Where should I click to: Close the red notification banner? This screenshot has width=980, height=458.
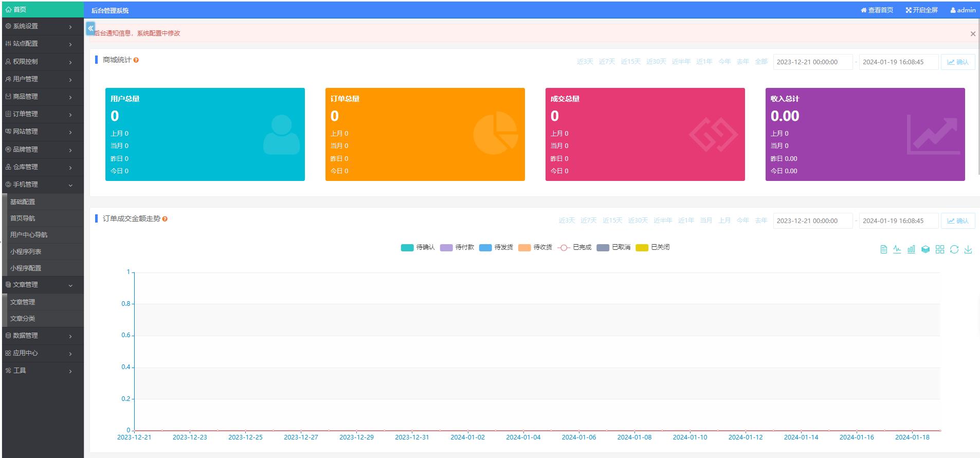972,34
